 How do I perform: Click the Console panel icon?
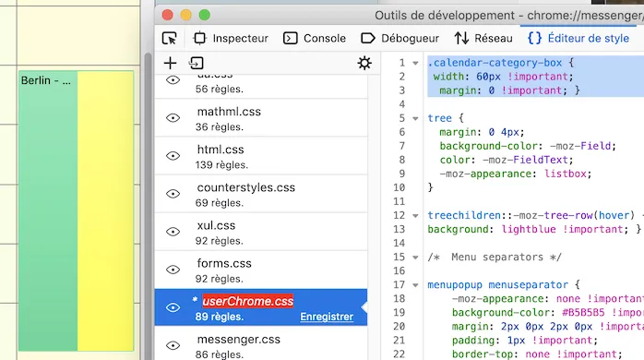(x=291, y=38)
